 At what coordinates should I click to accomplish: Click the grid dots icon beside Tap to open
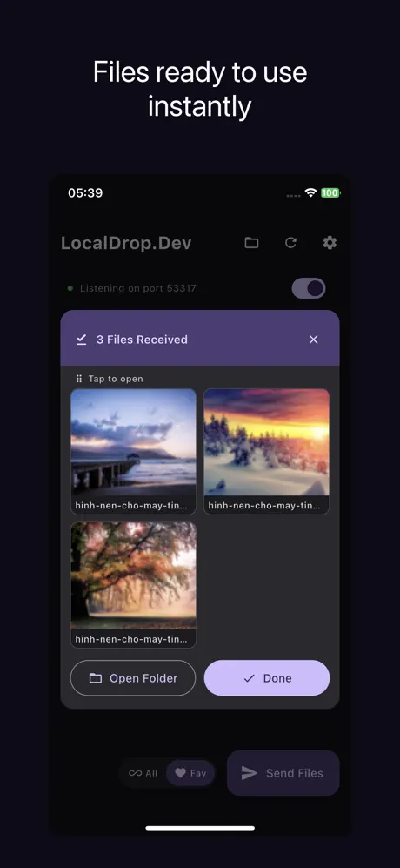click(x=79, y=380)
